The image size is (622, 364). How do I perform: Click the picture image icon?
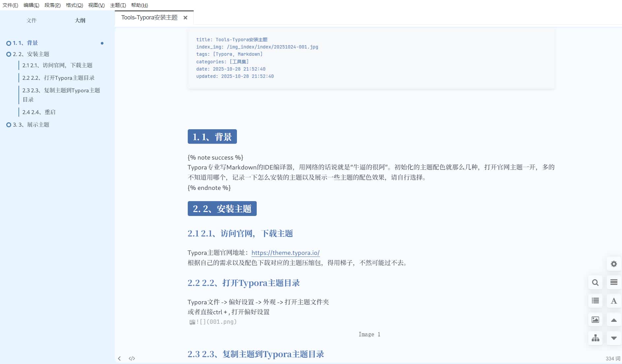595,319
